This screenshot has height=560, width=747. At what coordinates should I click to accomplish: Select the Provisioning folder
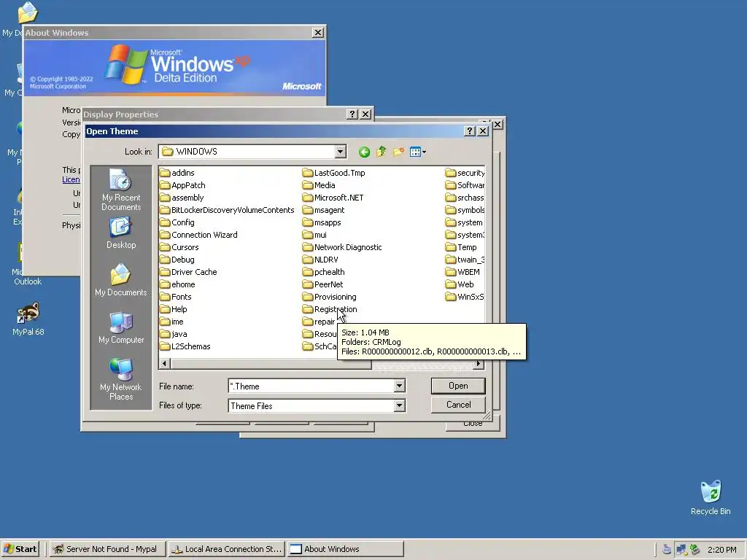[x=330, y=297]
